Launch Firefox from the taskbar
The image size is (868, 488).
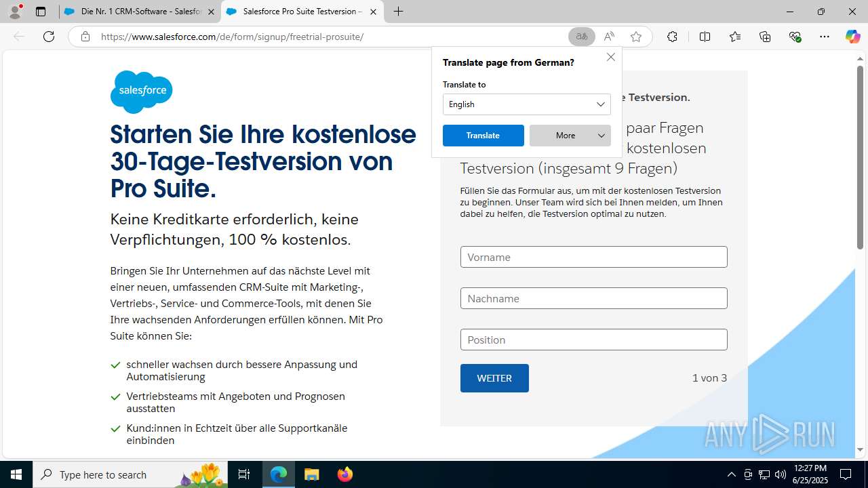[345, 474]
